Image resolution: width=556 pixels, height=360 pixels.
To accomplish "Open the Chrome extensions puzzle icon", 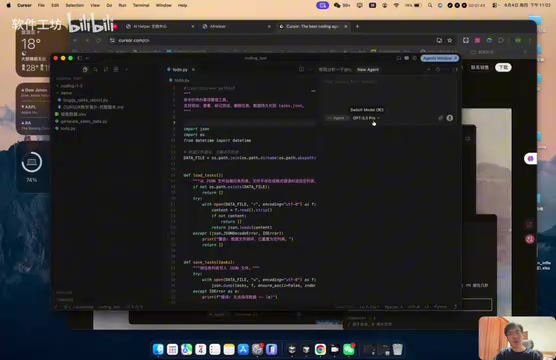I will click(x=501, y=40).
